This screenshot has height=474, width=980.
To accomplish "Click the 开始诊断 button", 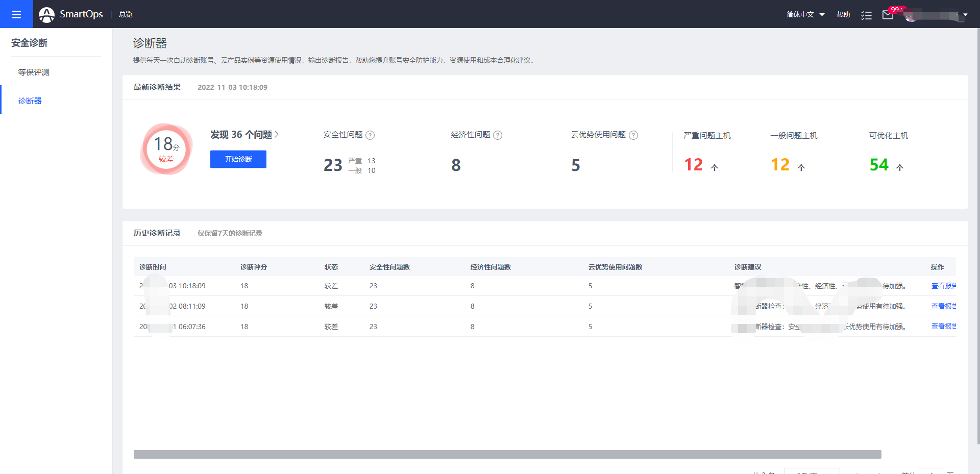I will pos(238,159).
